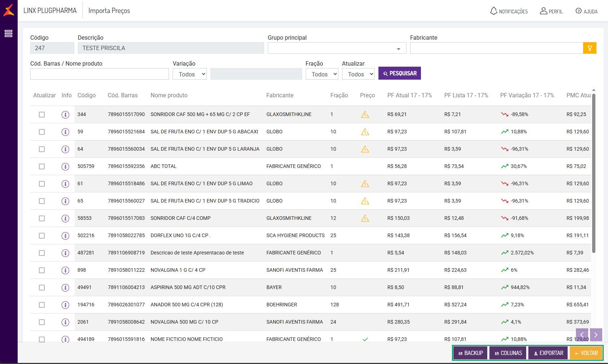Open Ajuda help

586,11
